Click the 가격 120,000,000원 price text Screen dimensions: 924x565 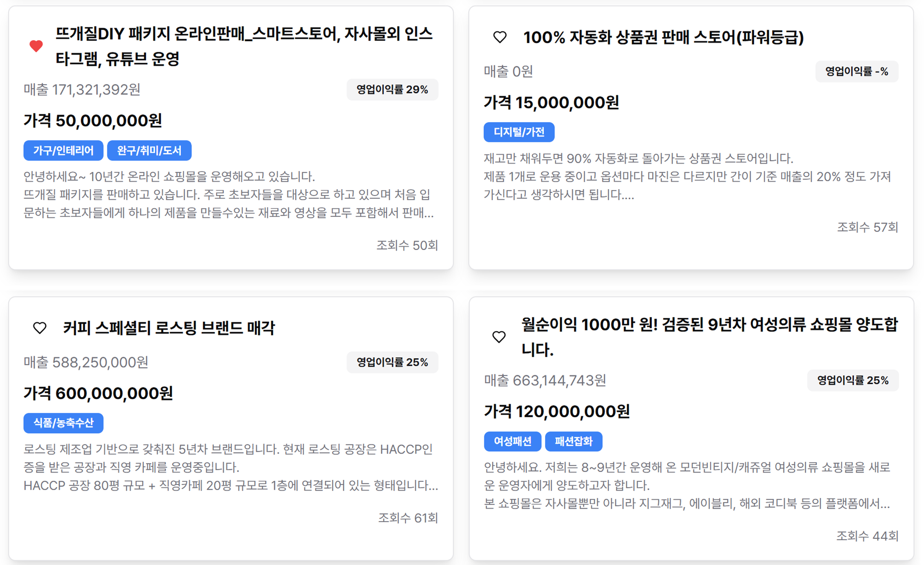point(557,411)
